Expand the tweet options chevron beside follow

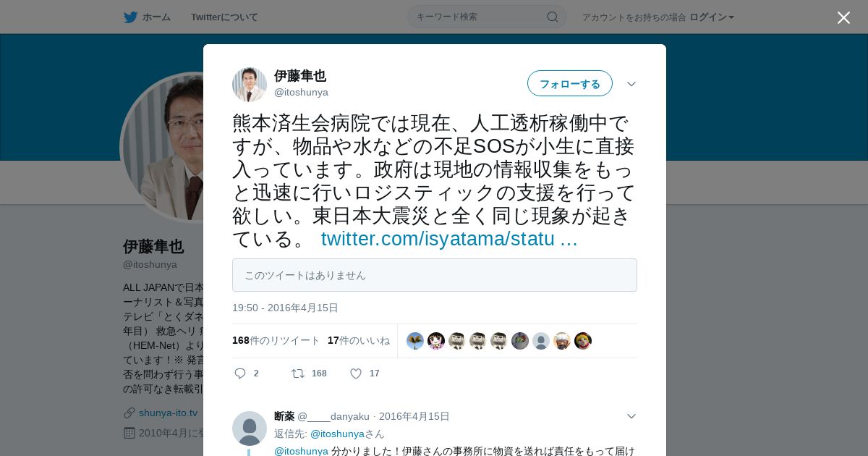pos(631,84)
